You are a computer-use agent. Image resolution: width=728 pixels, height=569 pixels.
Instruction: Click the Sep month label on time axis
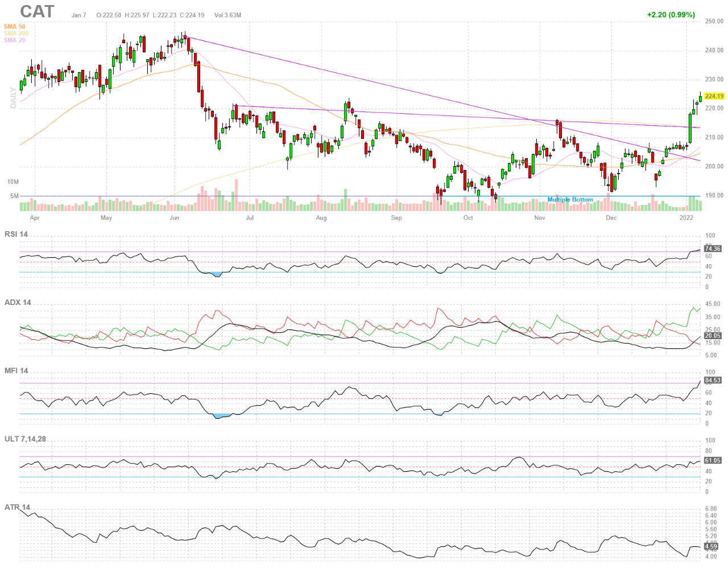[x=396, y=218]
